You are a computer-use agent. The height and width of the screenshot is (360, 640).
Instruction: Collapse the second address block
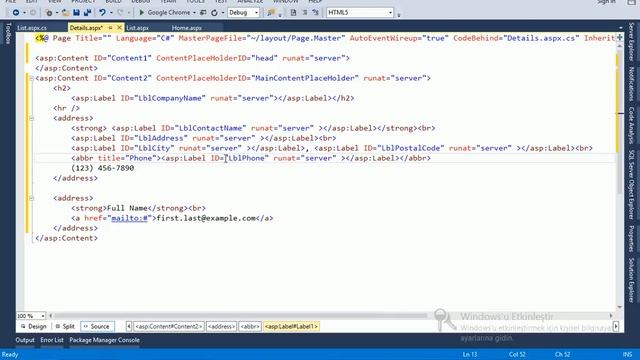tap(31, 198)
